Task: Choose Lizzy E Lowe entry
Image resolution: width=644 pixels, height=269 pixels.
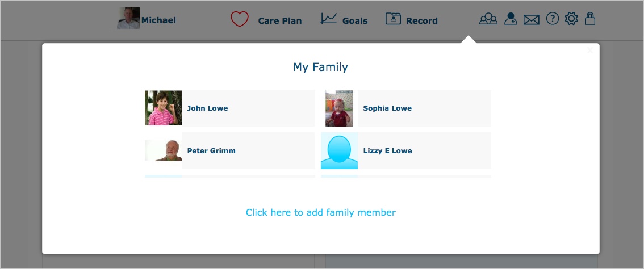Action: [406, 151]
